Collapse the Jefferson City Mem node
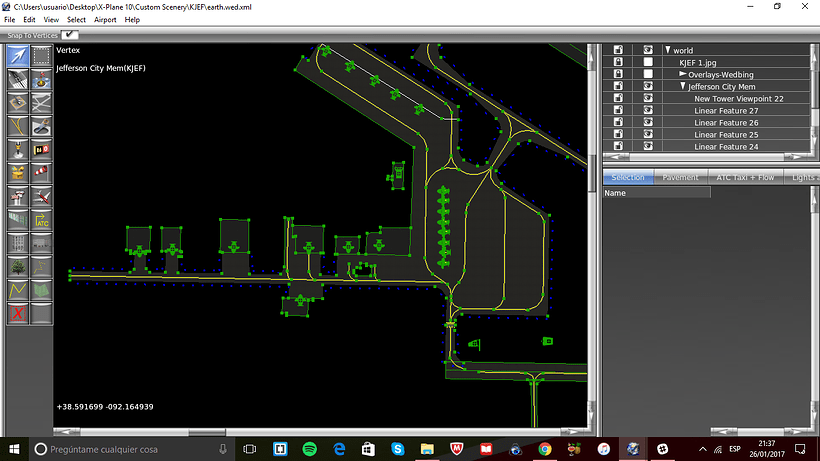Image resolution: width=820 pixels, height=461 pixels. (x=683, y=86)
